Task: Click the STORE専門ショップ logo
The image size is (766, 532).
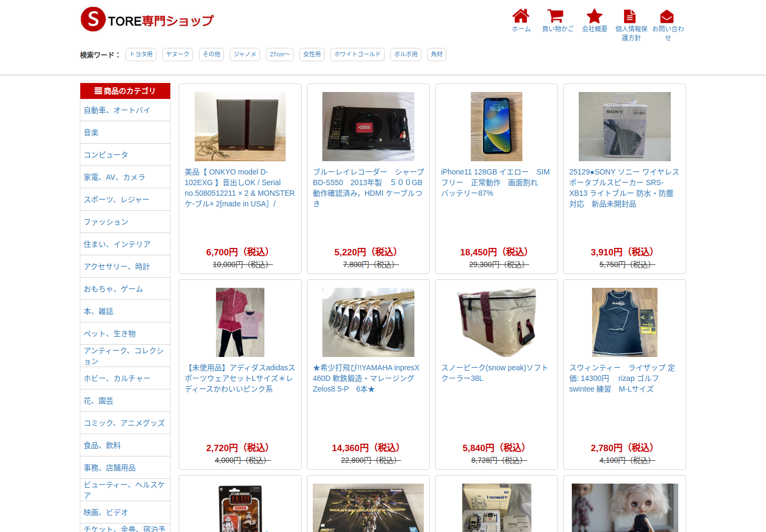Action: [x=147, y=20]
